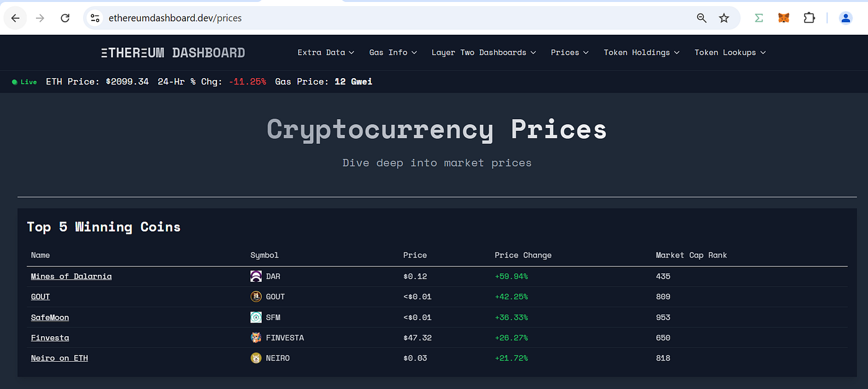Image resolution: width=868 pixels, height=389 pixels.
Task: Click the GOUT coin logo icon
Action: click(x=256, y=297)
